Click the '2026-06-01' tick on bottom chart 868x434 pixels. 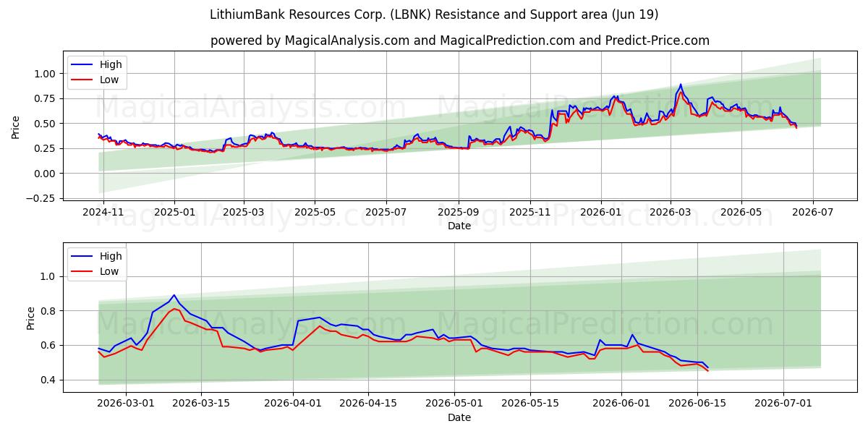coord(621,404)
